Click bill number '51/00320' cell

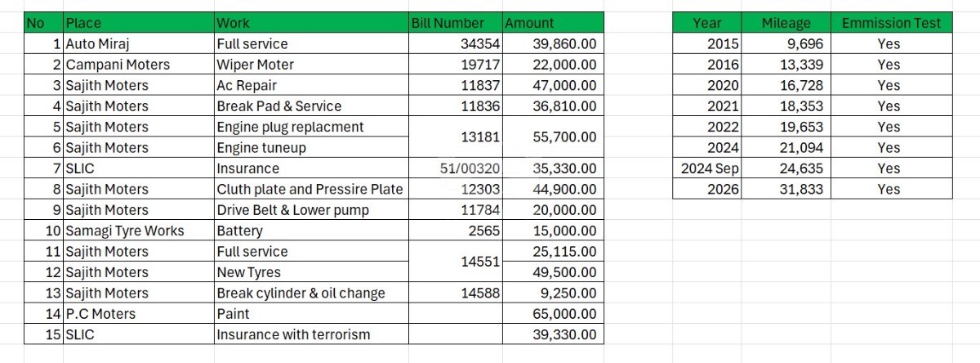tap(455, 168)
